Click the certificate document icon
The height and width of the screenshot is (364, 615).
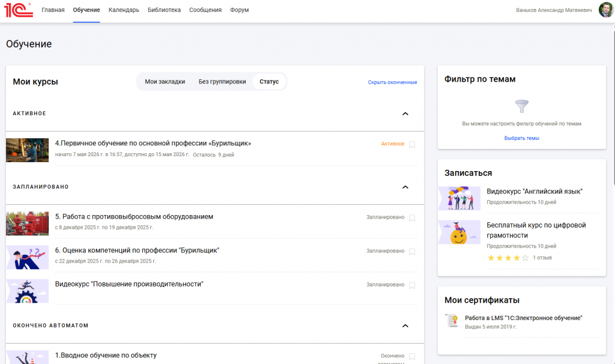(452, 321)
